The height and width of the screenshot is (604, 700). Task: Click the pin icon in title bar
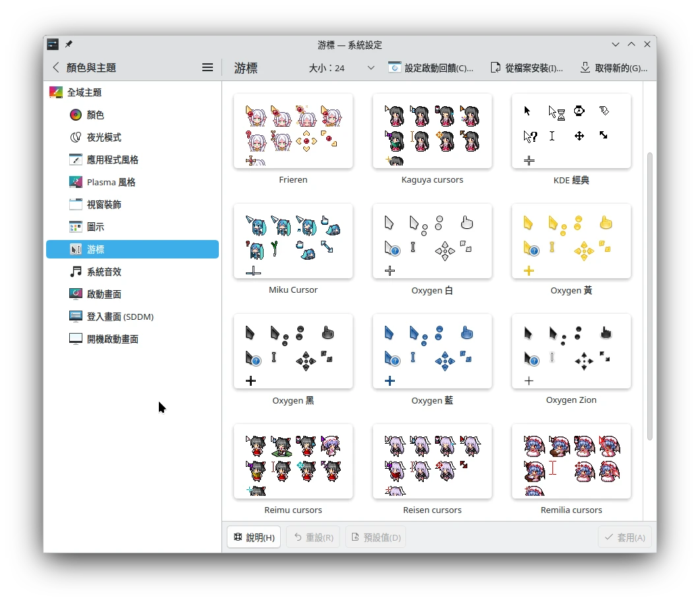coord(69,44)
